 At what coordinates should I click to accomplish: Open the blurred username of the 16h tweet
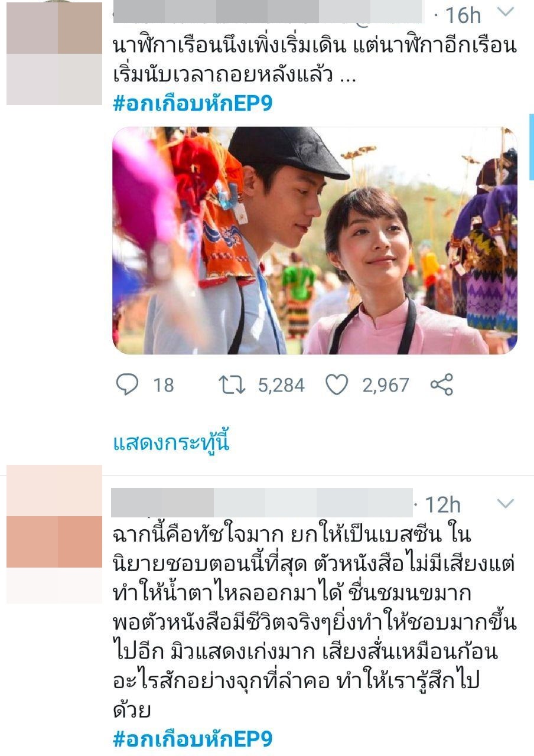(x=269, y=12)
